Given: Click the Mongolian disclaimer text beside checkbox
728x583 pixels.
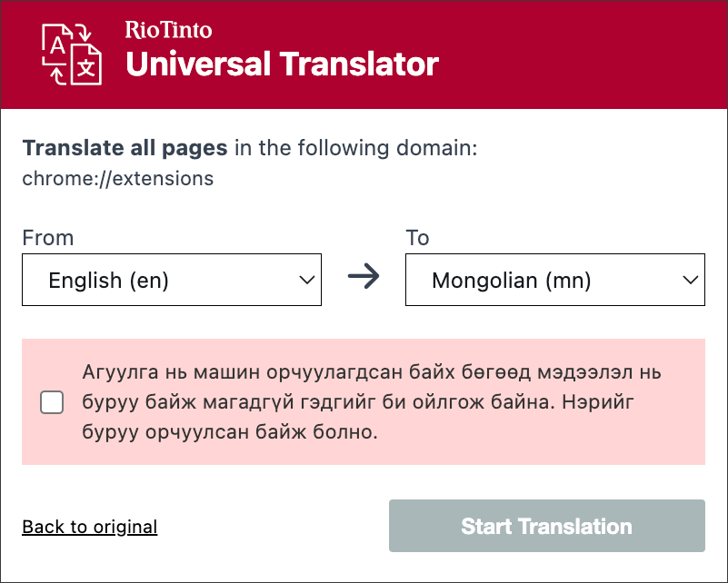Looking at the screenshot, I should (372, 402).
